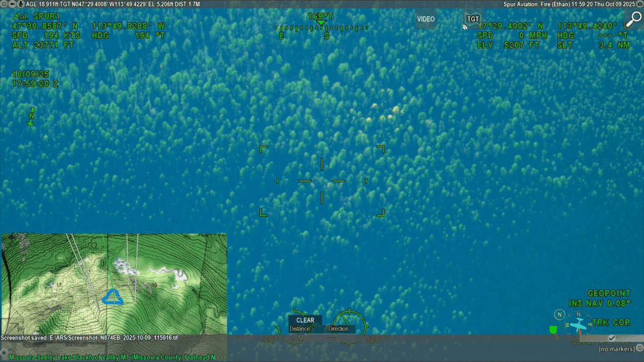The image size is (644, 362).
Task: Click the green shield marker icon
Action: click(553, 329)
